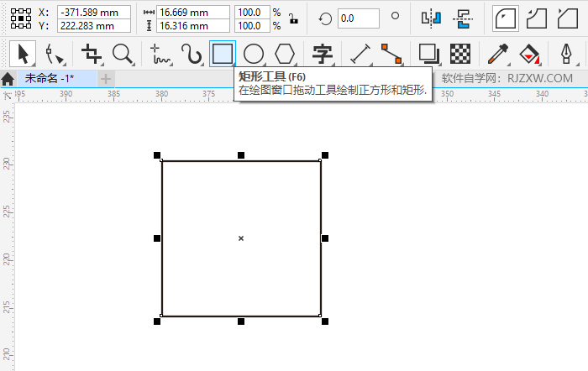Select the Freehand drawing tool
588x371 pixels.
click(x=160, y=55)
